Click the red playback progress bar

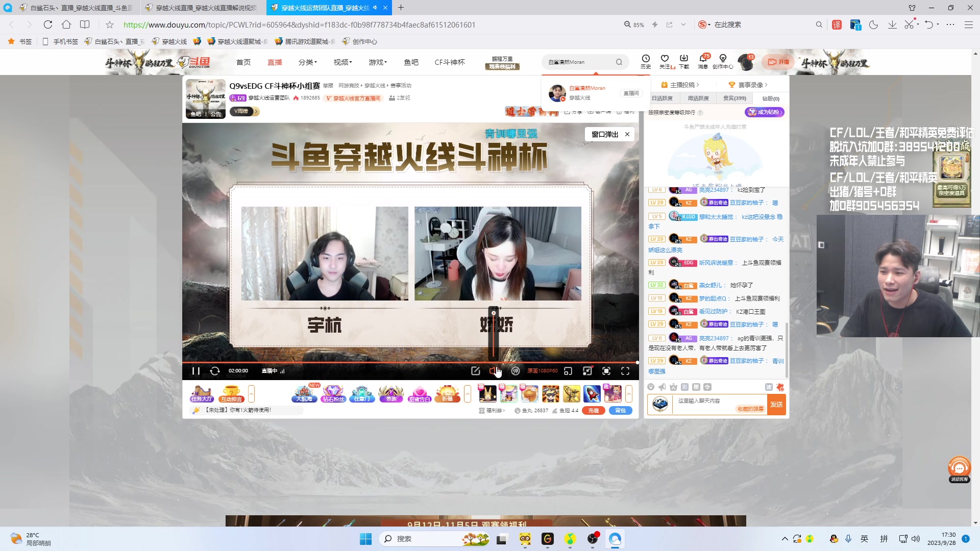(x=408, y=362)
